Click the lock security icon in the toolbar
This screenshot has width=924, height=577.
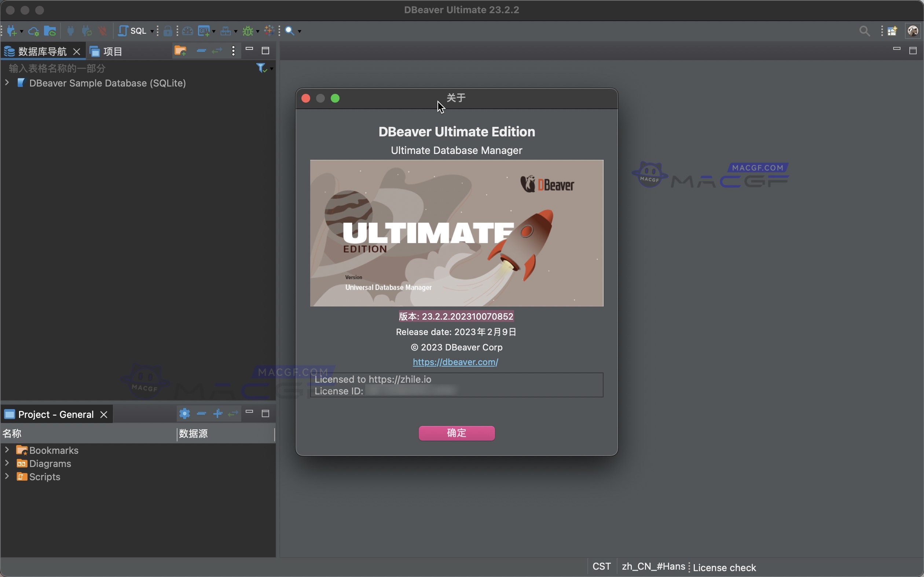point(169,31)
